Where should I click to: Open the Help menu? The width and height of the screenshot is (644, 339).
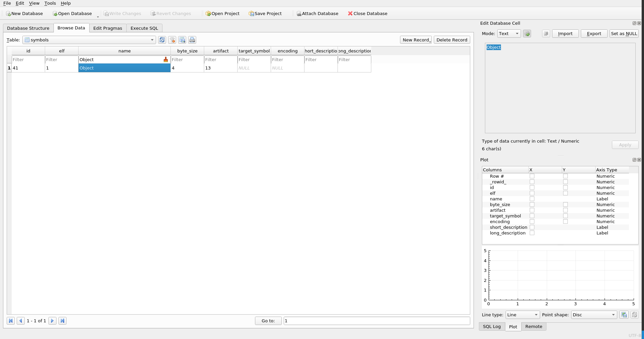[66, 3]
